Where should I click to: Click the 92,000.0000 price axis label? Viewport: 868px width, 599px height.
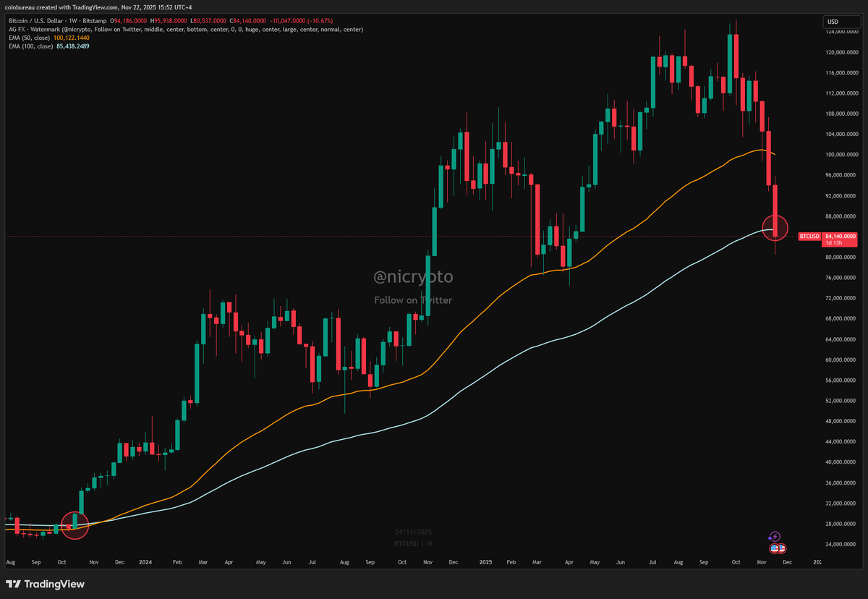click(x=841, y=196)
